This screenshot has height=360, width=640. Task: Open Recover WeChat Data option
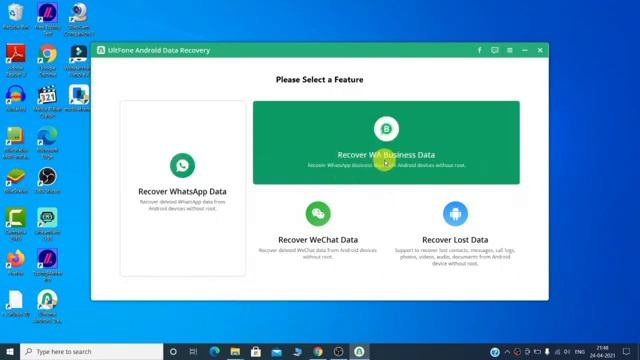click(318, 231)
